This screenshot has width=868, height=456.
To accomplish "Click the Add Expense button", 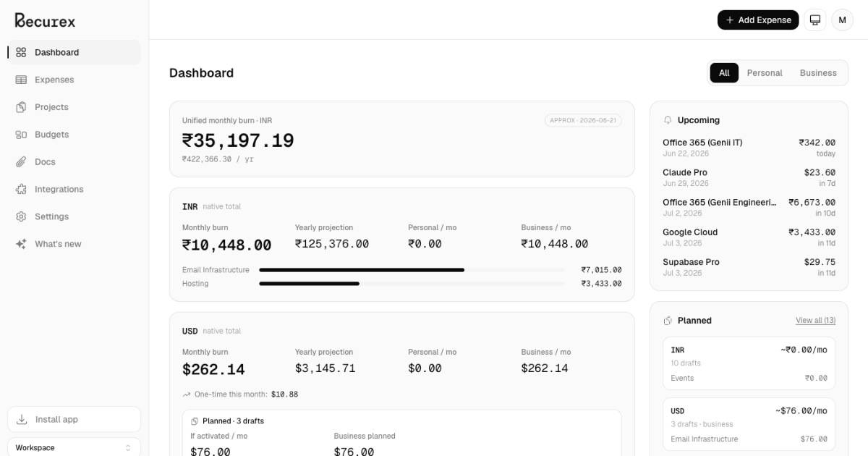I will coord(758,20).
